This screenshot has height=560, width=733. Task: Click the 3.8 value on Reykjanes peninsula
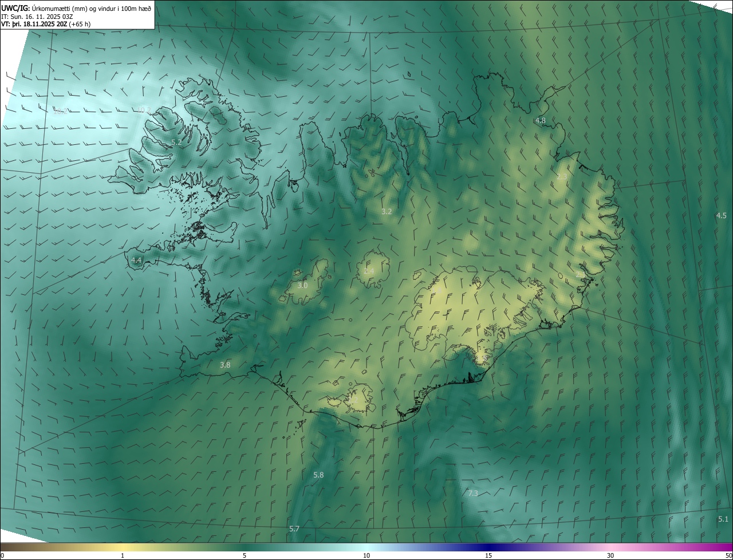click(225, 365)
